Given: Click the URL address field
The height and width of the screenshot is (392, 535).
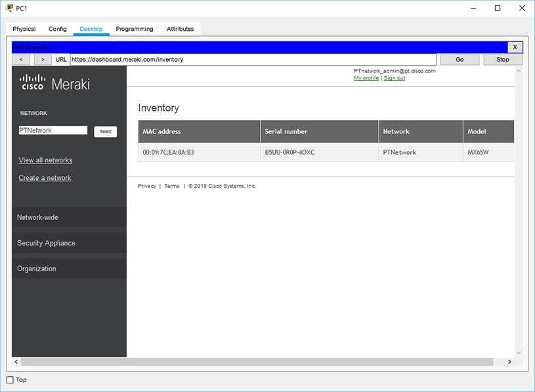Looking at the screenshot, I should point(253,59).
